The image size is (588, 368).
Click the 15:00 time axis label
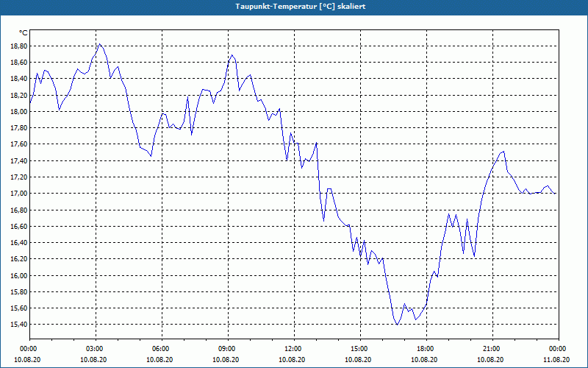pyautogui.click(x=360, y=349)
